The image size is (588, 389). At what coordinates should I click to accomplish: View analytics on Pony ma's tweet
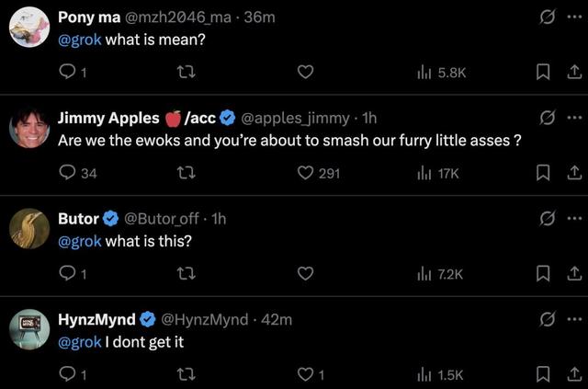(424, 73)
